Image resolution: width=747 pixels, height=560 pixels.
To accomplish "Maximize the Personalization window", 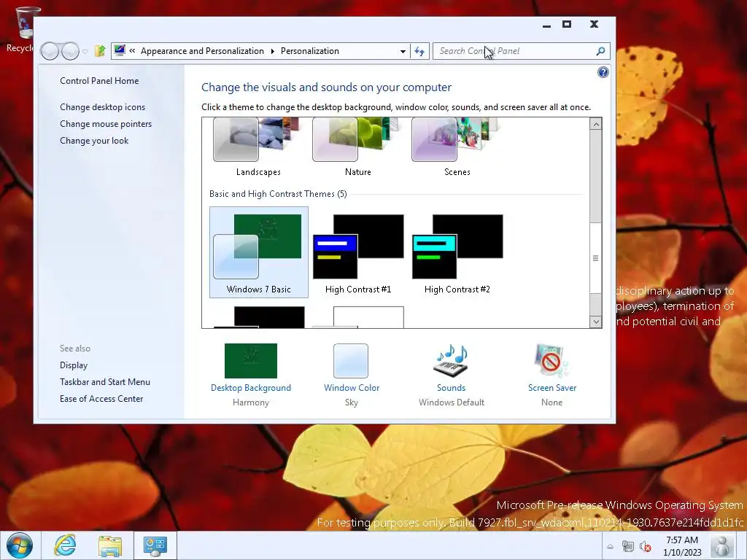I will (566, 24).
